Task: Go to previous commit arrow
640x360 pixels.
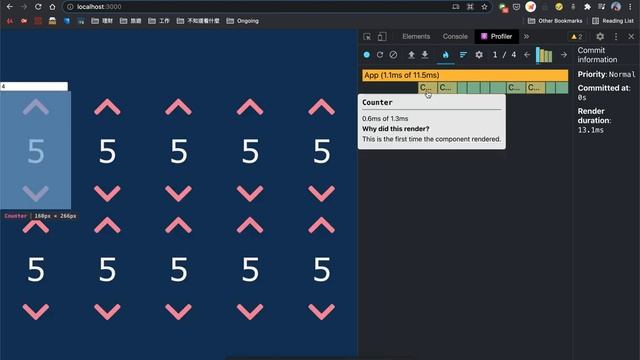Action: (527, 55)
